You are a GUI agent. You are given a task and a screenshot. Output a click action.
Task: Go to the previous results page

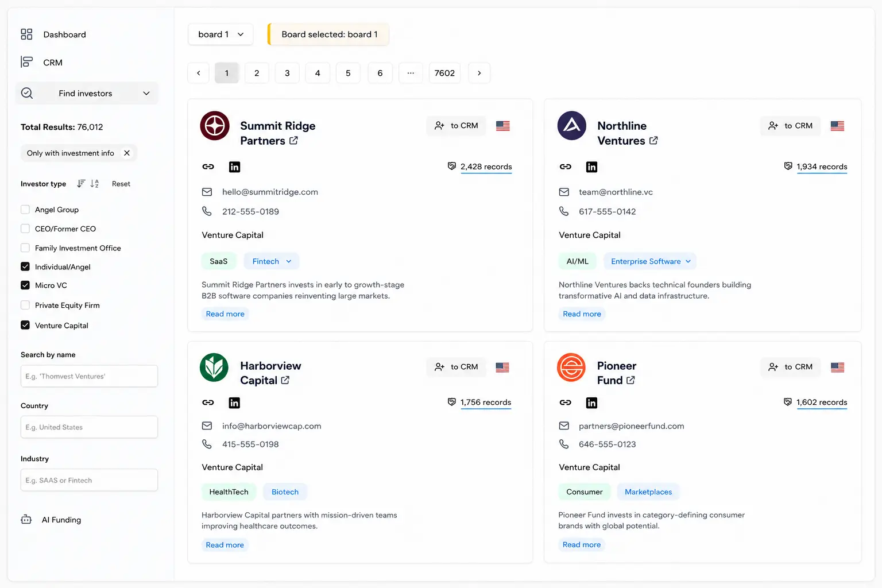199,73
